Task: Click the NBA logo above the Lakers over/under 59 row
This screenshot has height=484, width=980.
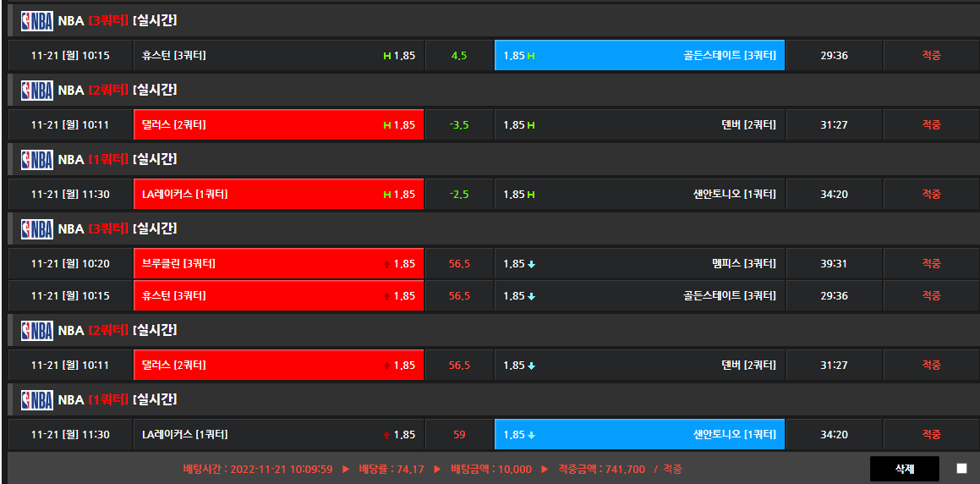Action: click(36, 399)
